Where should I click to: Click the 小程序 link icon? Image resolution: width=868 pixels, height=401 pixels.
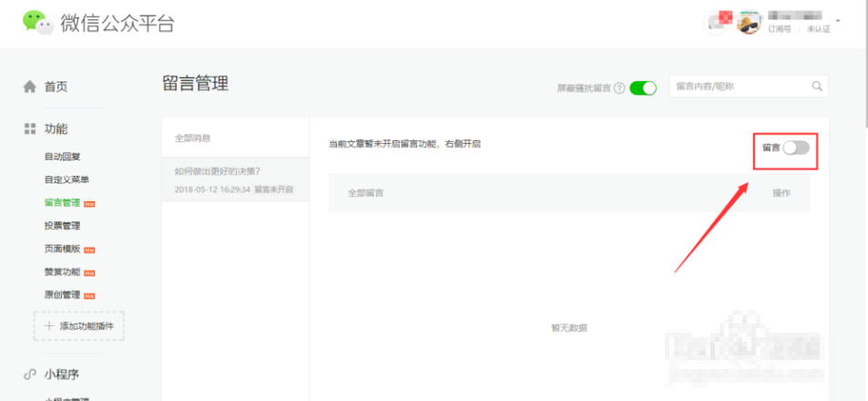[x=30, y=375]
